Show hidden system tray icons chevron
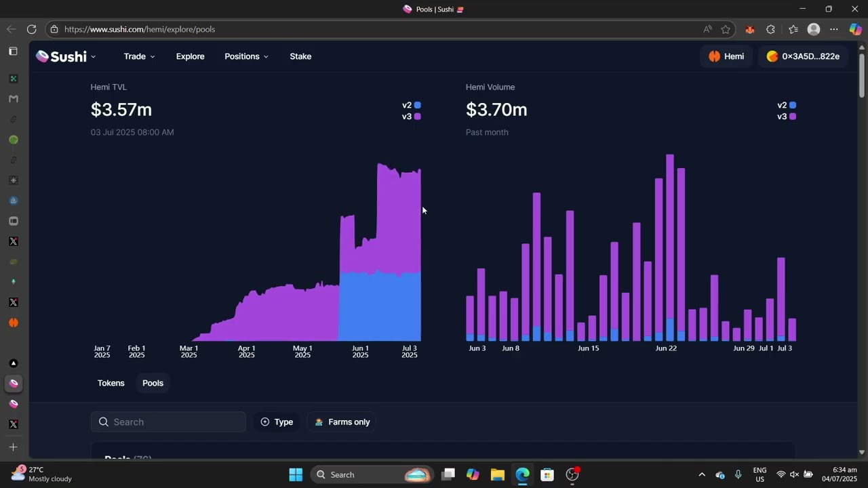 coord(702,474)
